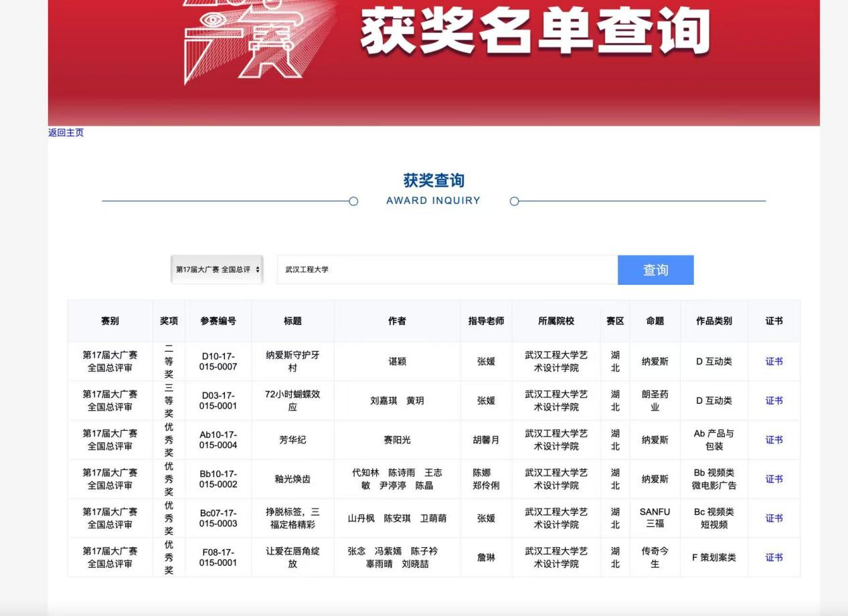
Task: Click the 返回主页 link
Action: coord(66,132)
